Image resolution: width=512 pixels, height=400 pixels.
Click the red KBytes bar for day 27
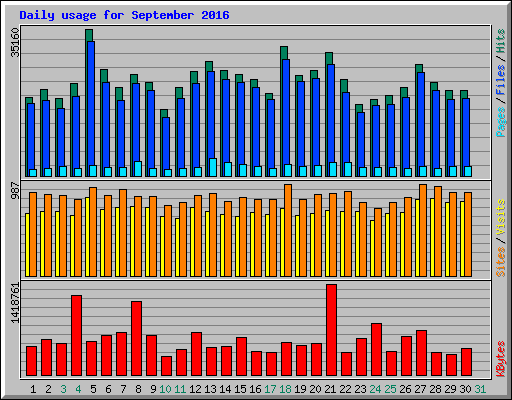click(421, 353)
